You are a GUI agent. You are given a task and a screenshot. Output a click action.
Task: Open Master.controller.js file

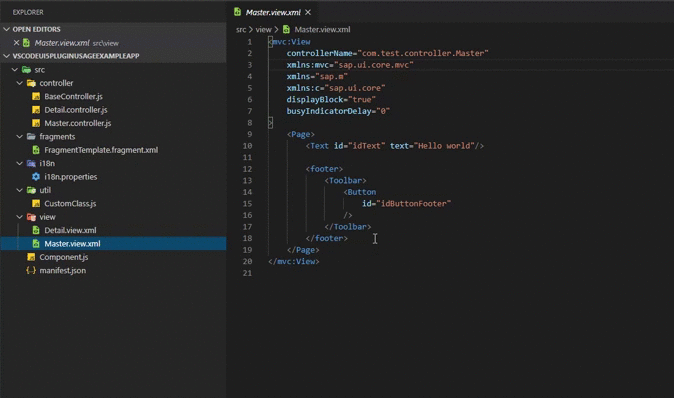point(78,123)
